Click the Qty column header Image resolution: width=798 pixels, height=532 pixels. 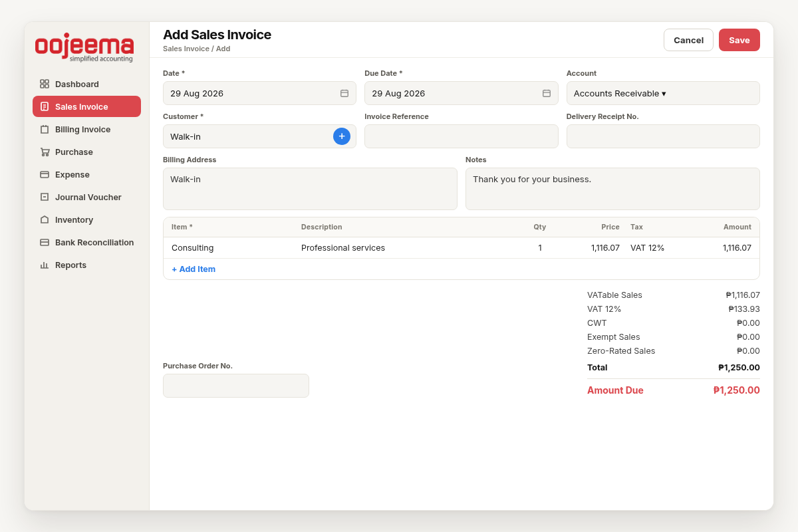click(540, 227)
